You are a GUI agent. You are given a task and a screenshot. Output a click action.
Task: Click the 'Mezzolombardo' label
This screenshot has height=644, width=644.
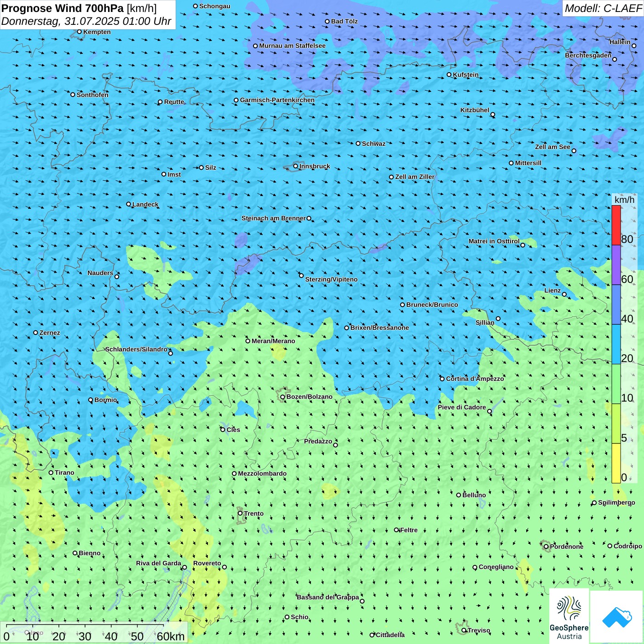262,473
